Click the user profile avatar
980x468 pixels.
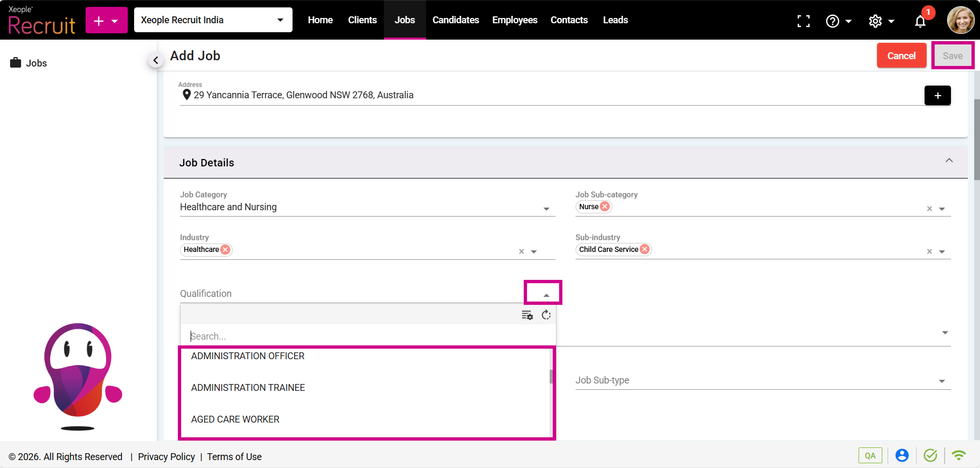[960, 20]
